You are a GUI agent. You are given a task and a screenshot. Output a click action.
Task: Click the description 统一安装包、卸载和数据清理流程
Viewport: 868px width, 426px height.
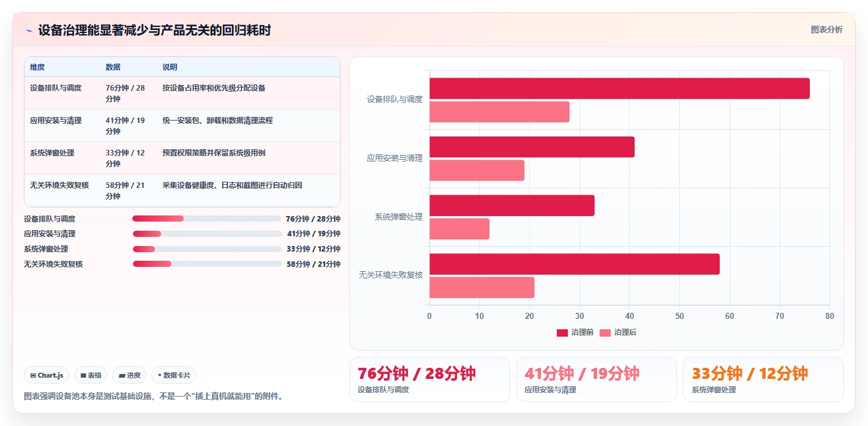point(217,121)
